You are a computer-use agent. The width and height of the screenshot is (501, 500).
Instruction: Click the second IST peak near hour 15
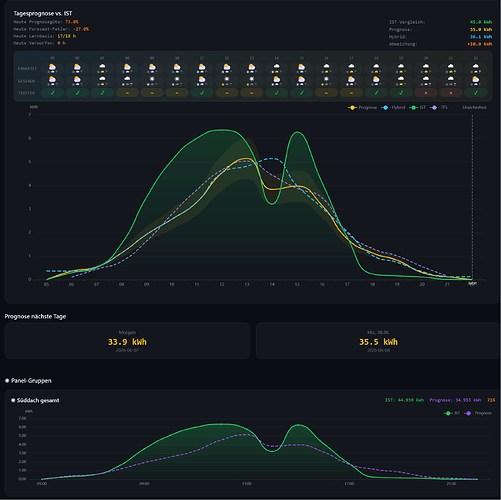[297, 132]
